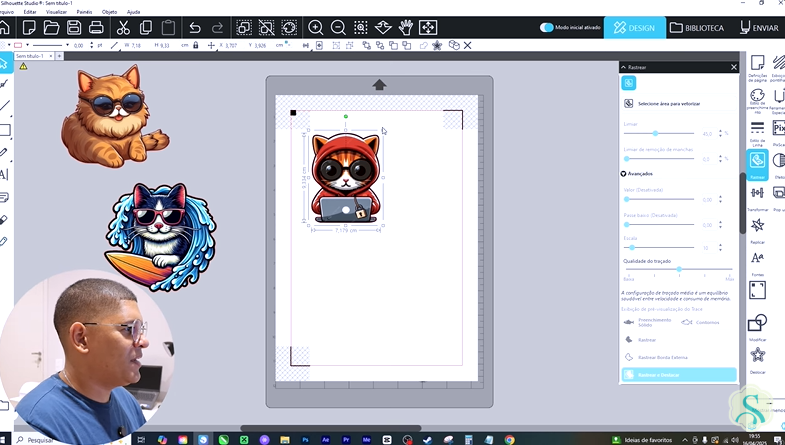This screenshot has width=785, height=445.
Task: Adjust the Limiar value stepper
Action: click(720, 134)
